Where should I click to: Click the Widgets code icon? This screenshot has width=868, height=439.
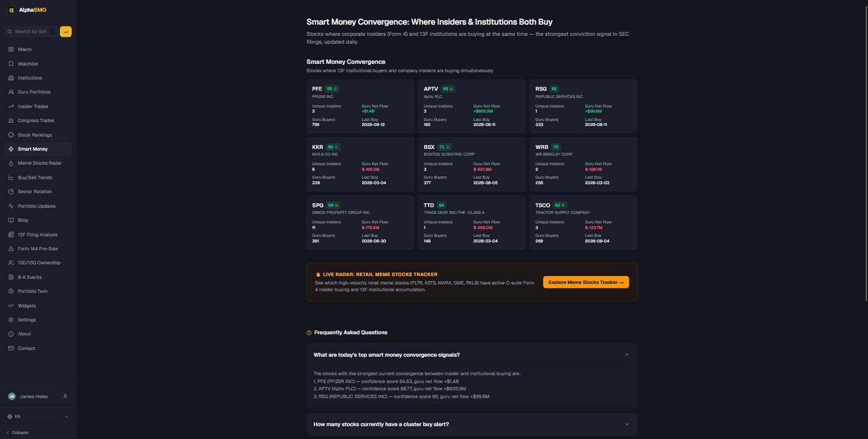(11, 306)
